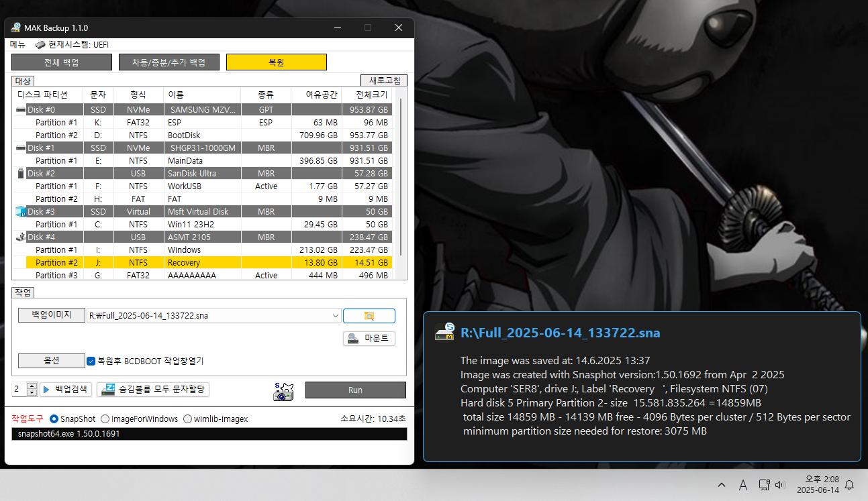Click the folder search browse icon button
This screenshot has height=501, width=868.
click(x=369, y=316)
